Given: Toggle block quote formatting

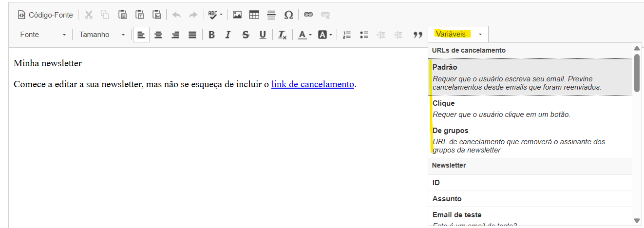Looking at the screenshot, I should point(417,35).
